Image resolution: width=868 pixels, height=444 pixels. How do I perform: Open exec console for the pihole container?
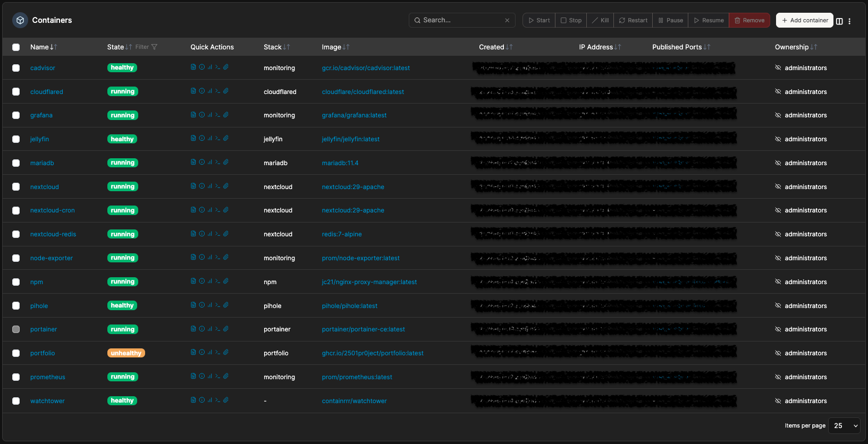(x=218, y=305)
